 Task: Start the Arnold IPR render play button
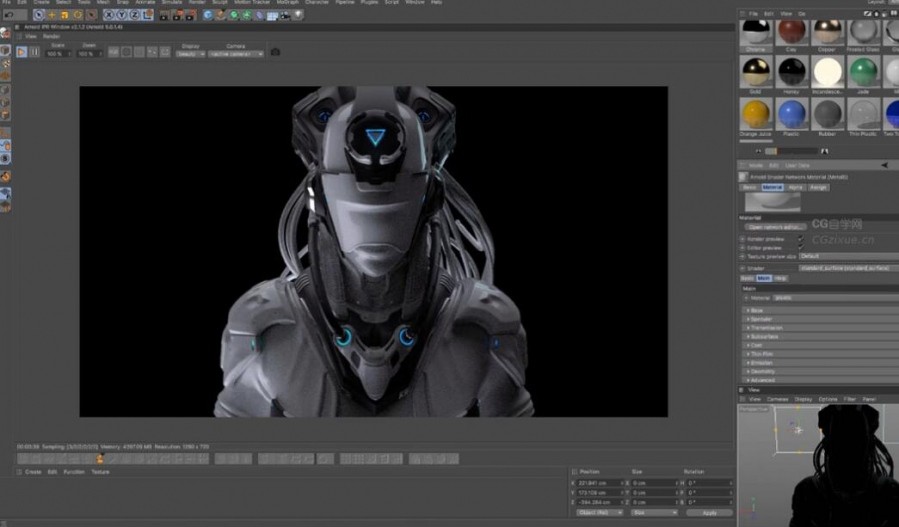(22, 52)
